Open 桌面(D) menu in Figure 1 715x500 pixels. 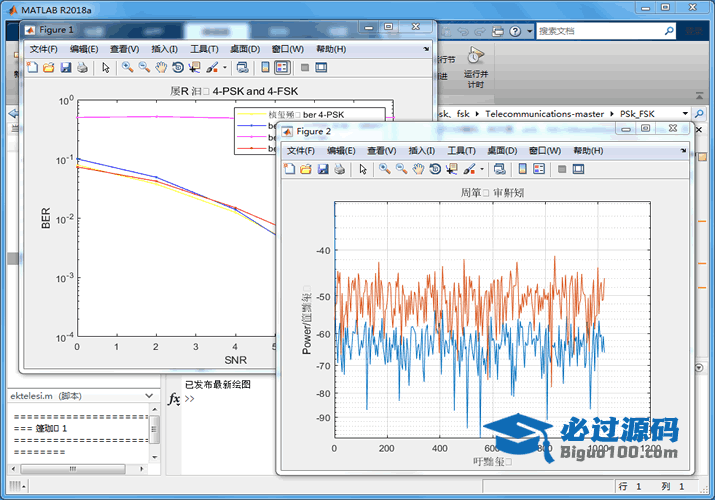[245, 49]
